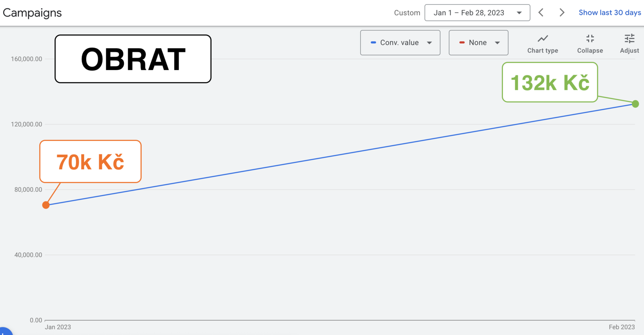Open the Adjust chart settings
Viewport: 644px width, 335px height.
(x=629, y=44)
